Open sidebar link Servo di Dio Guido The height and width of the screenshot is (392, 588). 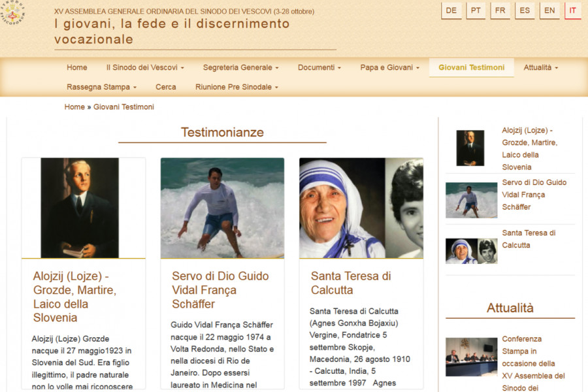(x=534, y=195)
